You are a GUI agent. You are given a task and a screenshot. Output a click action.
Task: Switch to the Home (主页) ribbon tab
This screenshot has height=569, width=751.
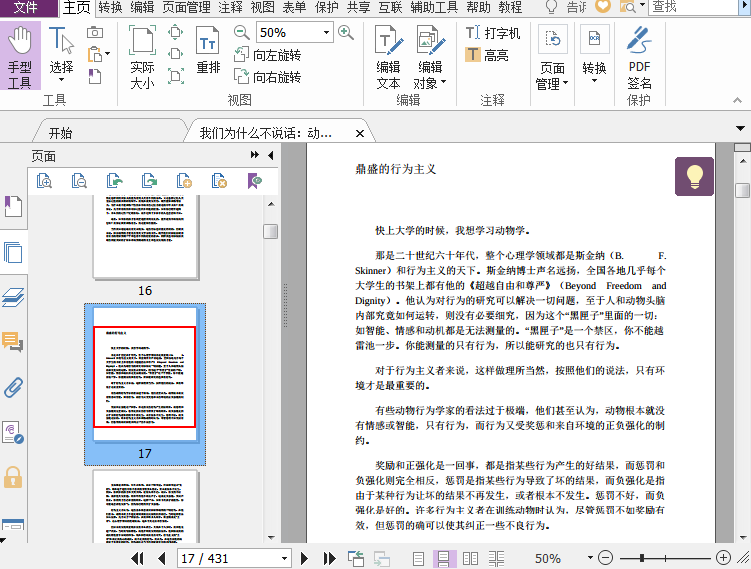(x=76, y=7)
